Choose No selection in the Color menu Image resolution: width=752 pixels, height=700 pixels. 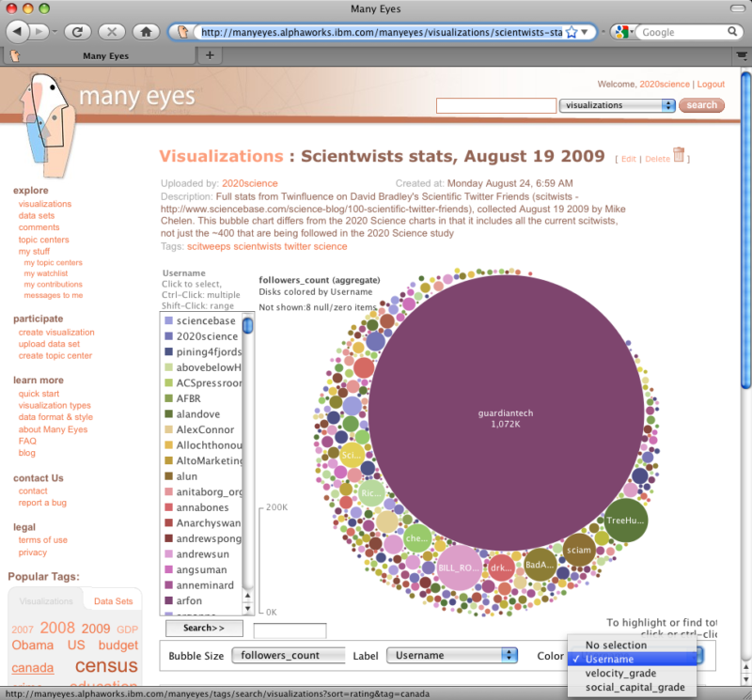pos(632,645)
